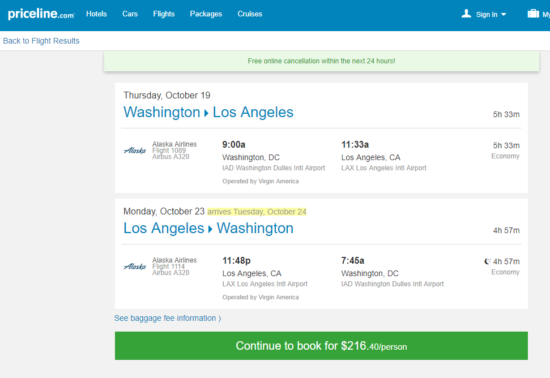Open the My Trips suitcase icon
The image size is (550, 378).
pyautogui.click(x=533, y=14)
